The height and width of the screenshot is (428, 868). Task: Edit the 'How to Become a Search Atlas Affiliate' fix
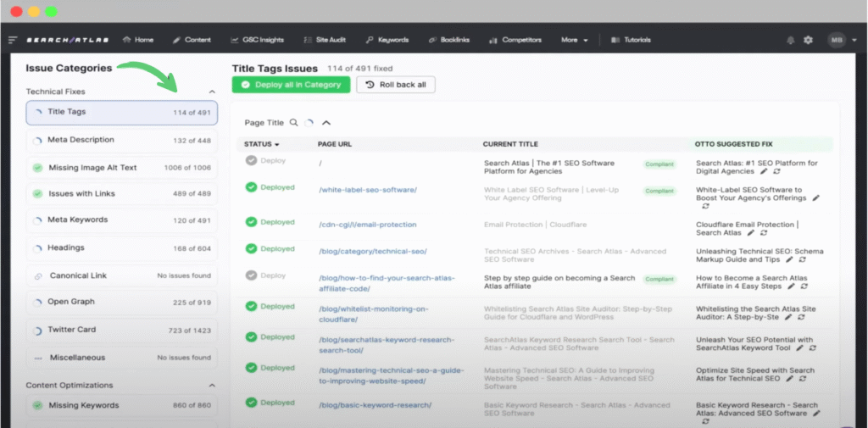792,286
